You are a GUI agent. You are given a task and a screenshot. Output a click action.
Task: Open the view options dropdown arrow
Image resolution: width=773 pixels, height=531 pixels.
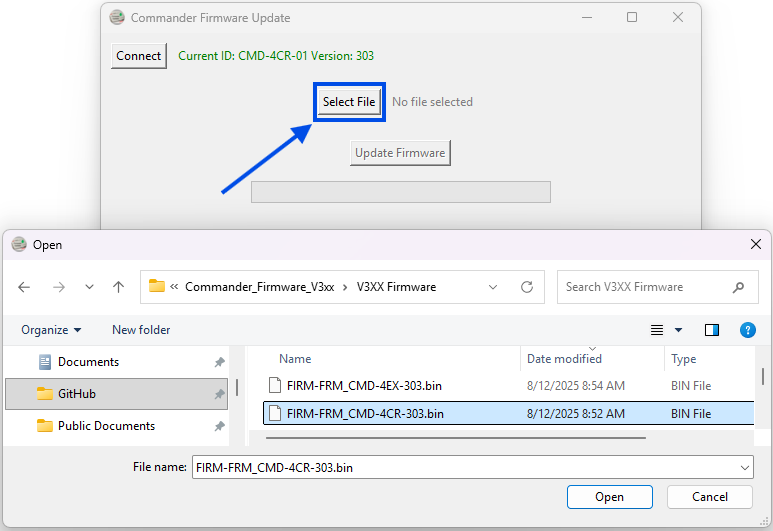(x=678, y=330)
